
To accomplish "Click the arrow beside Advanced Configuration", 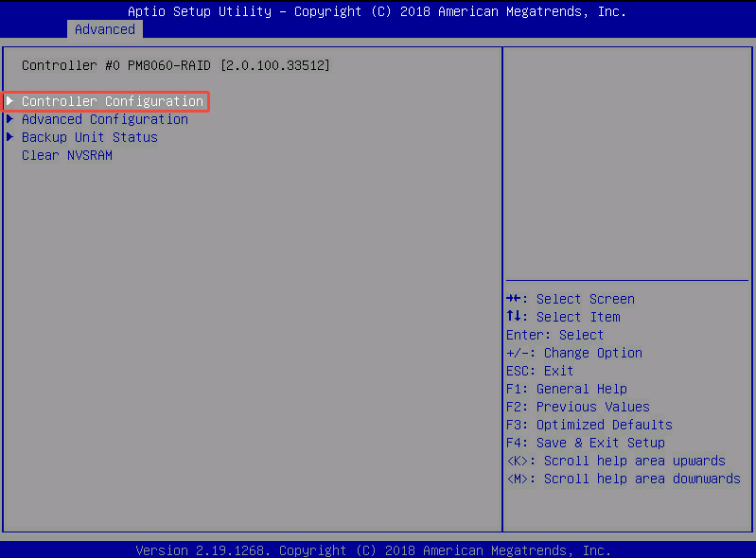I will 9,119.
